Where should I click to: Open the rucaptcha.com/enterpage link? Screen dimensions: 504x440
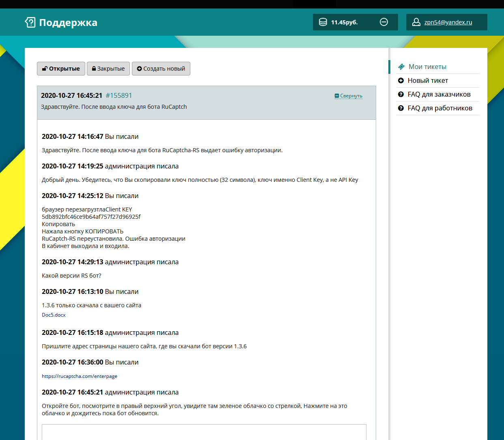click(x=80, y=376)
